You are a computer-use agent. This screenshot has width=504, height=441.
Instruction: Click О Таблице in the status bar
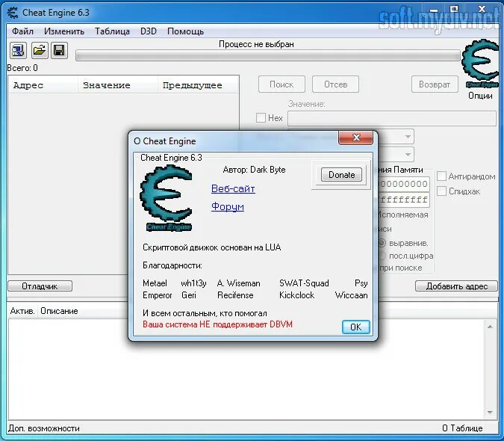tap(462, 428)
